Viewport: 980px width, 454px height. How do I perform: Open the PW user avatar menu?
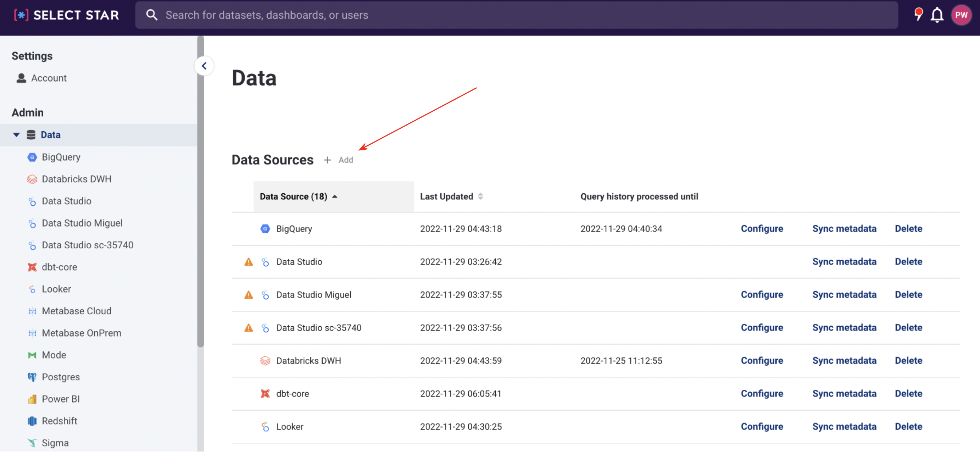[x=960, y=15]
